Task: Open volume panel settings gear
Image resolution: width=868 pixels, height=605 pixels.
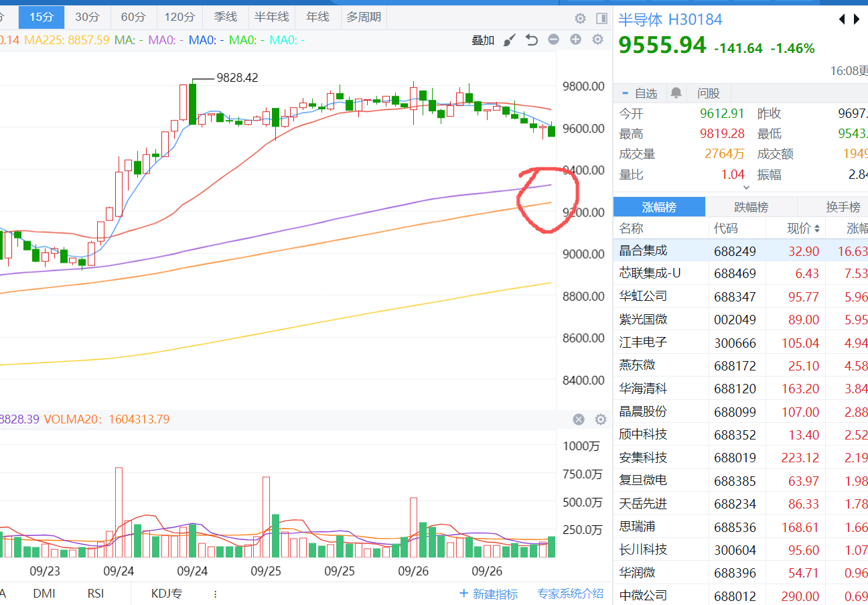Action: (601, 419)
